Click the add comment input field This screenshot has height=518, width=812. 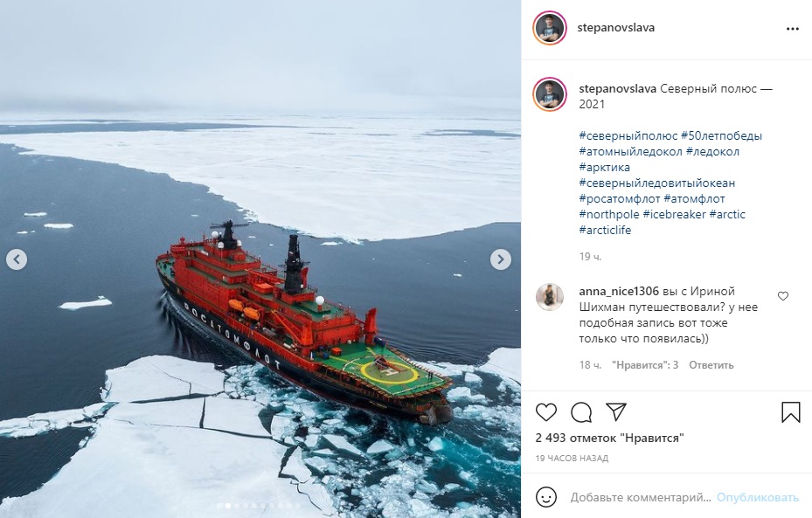tap(641, 497)
